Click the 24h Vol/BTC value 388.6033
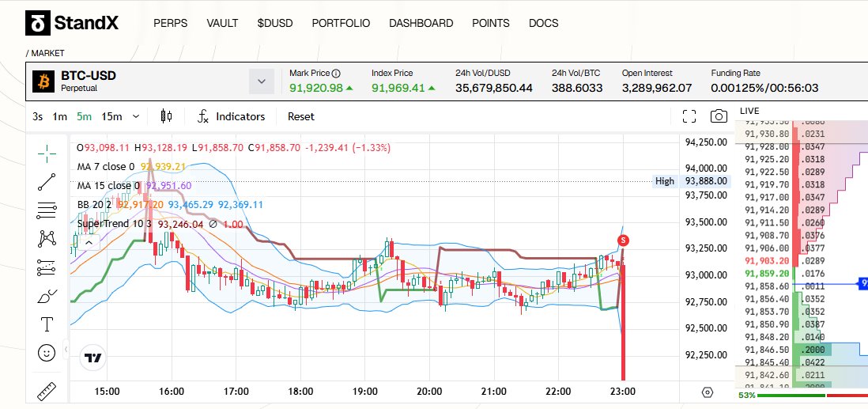This screenshot has width=868, height=409. 577,88
